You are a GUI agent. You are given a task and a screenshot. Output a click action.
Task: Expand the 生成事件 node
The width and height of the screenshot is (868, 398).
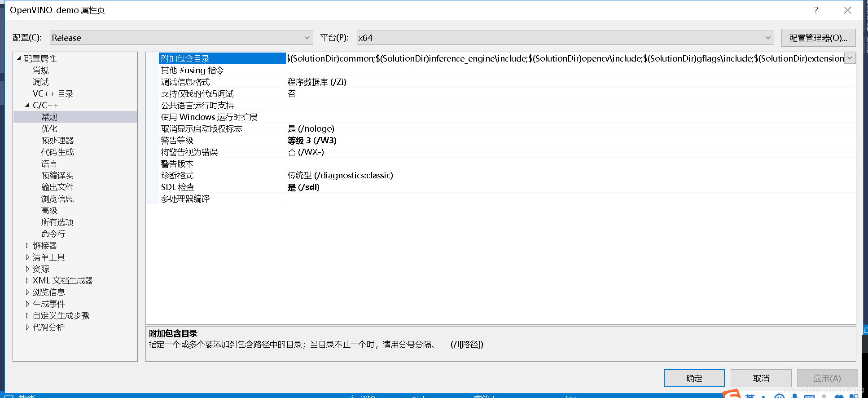pos(27,304)
